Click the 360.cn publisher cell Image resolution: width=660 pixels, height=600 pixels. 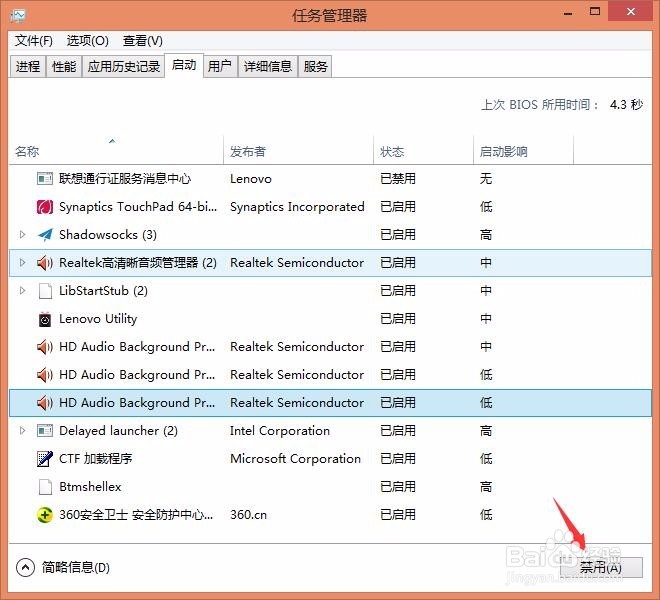[x=248, y=515]
